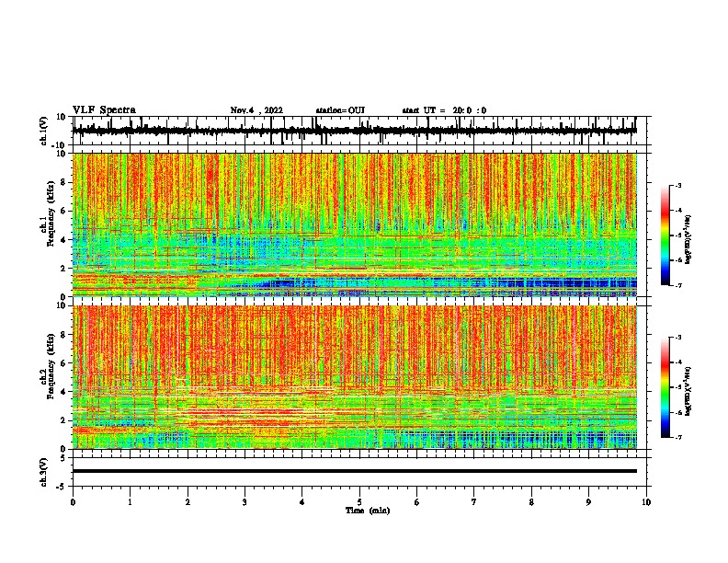
Task: Click the "8" kHz tick on ch.1 axis
Action: coord(64,182)
